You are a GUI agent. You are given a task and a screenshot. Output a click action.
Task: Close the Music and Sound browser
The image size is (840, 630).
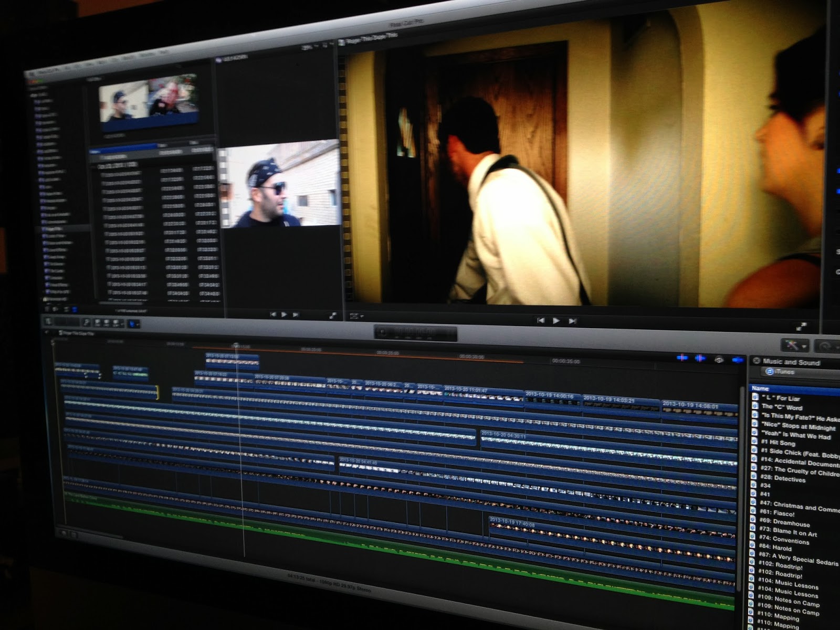(757, 361)
